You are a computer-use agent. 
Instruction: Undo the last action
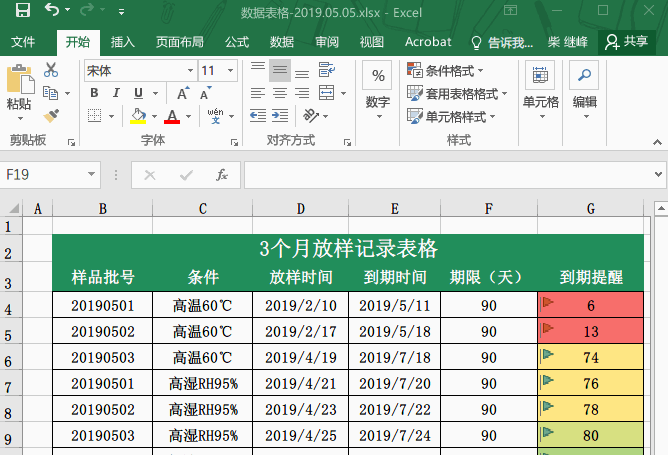click(52, 9)
